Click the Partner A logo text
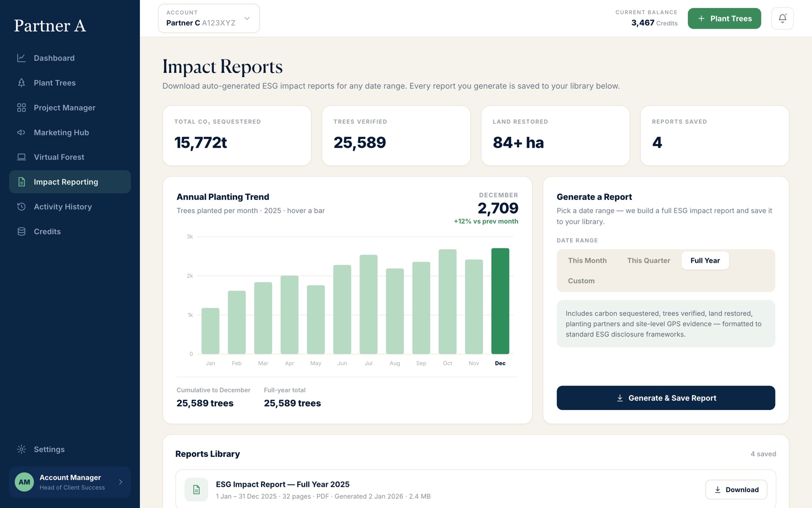Image resolution: width=812 pixels, height=508 pixels. (x=50, y=26)
